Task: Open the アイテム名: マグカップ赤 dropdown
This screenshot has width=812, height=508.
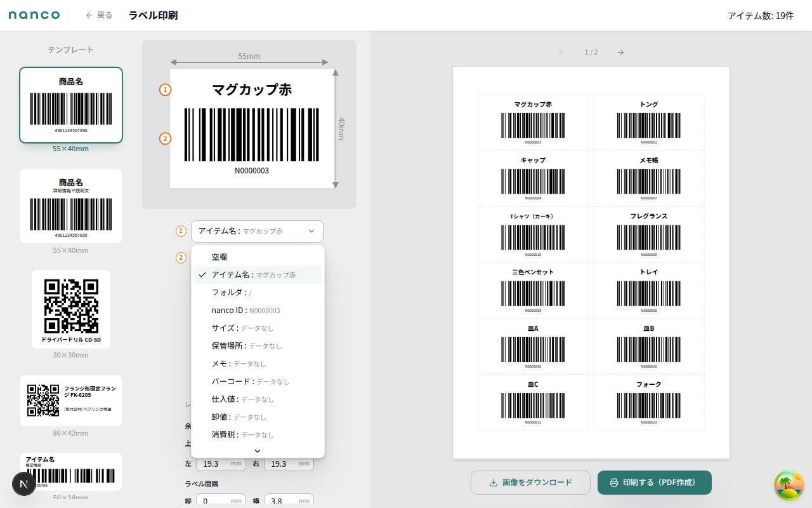Action: (x=257, y=231)
